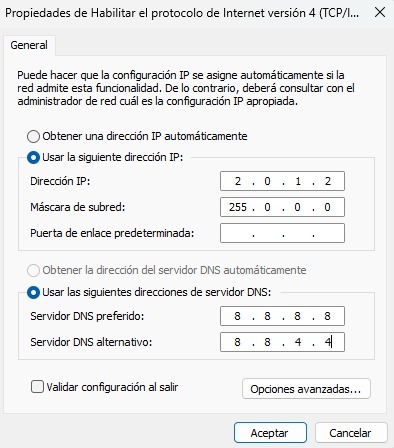The width and height of the screenshot is (394, 448).
Task: Click first octet of Servidor DNS preferido
Action: click(237, 316)
